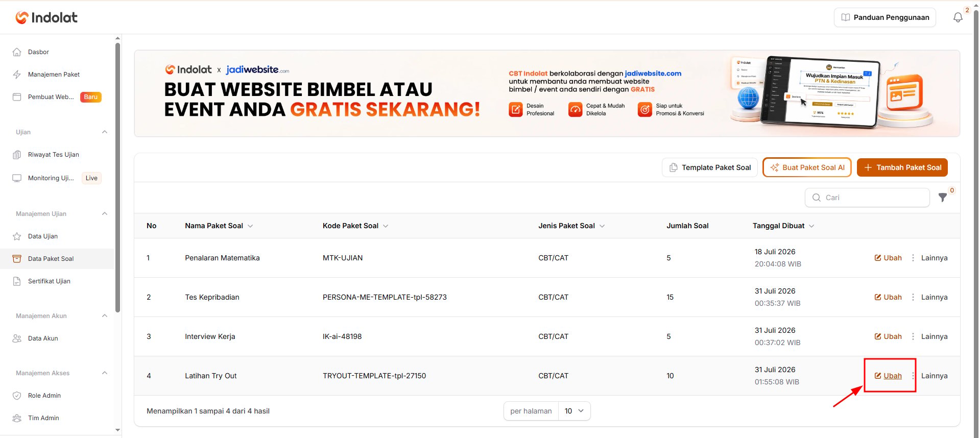
Task: Click the Data Paket Soal box icon
Action: 17,259
